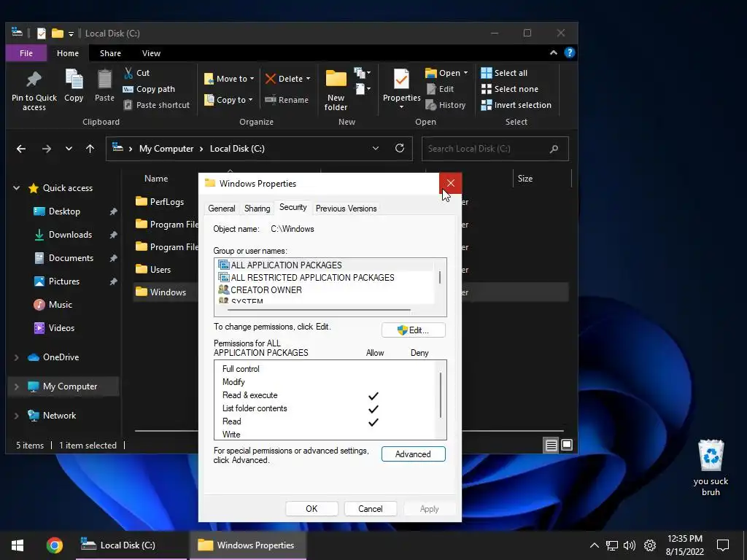Open the taskbar settings gear icon
The width and height of the screenshot is (747, 560).
point(650,545)
